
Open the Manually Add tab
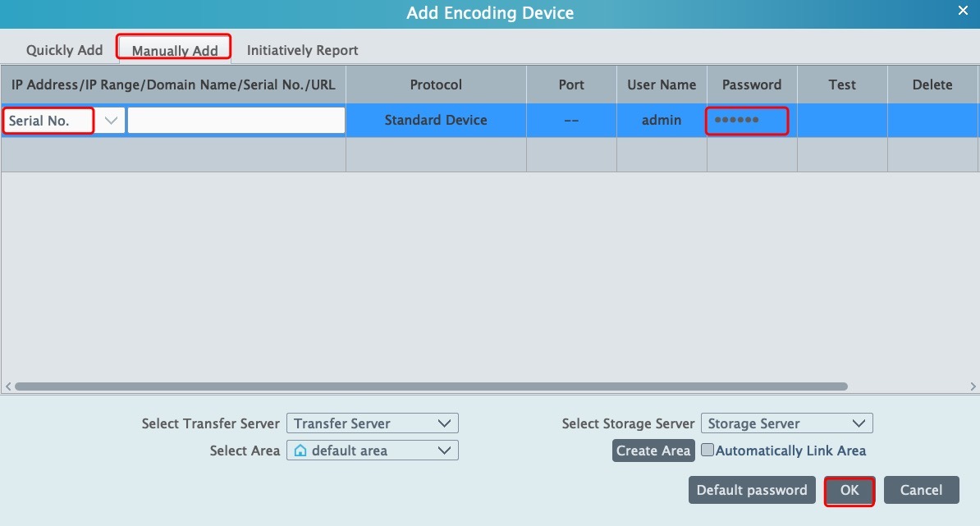tap(175, 50)
